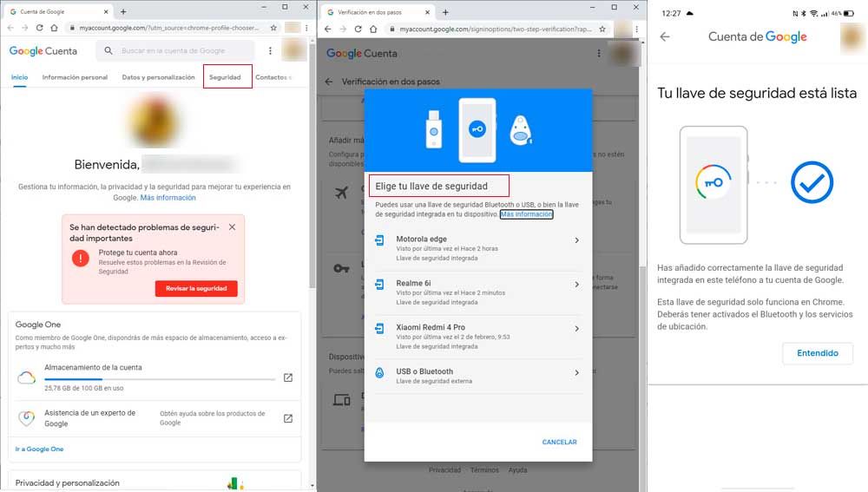Switch to the Inicio tab
This screenshot has height=492, width=868.
coord(19,77)
